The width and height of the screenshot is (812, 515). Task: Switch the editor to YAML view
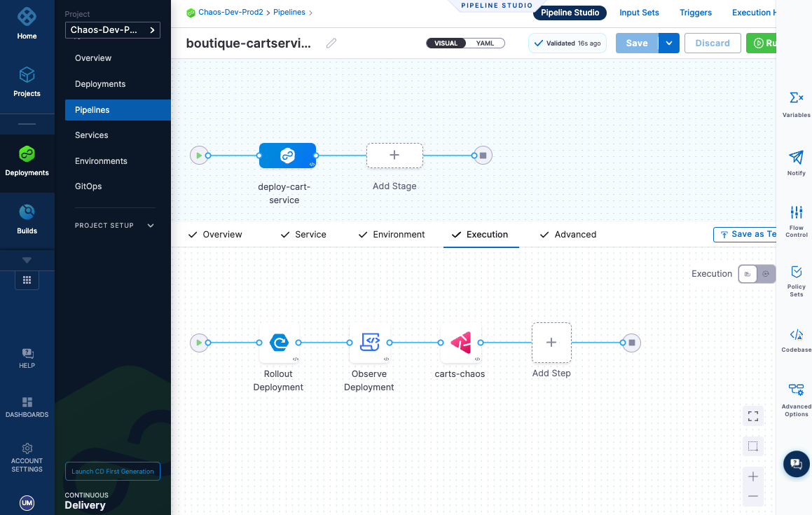click(486, 43)
